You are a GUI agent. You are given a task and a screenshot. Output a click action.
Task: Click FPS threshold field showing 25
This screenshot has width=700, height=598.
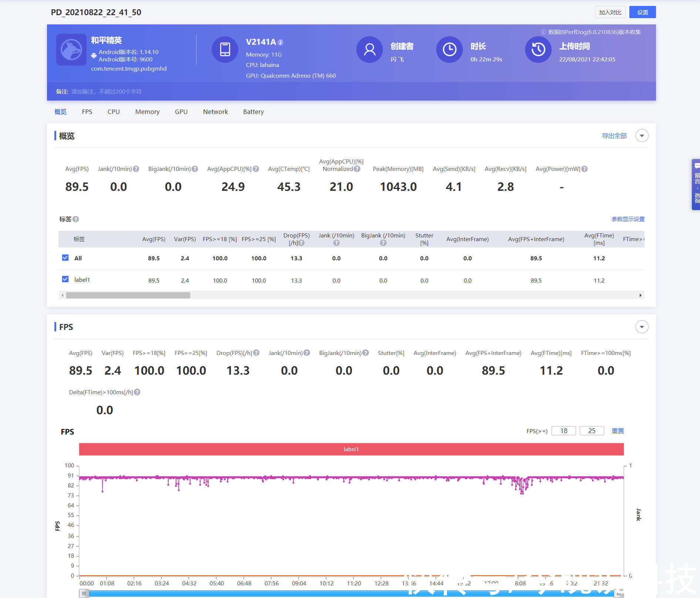592,431
